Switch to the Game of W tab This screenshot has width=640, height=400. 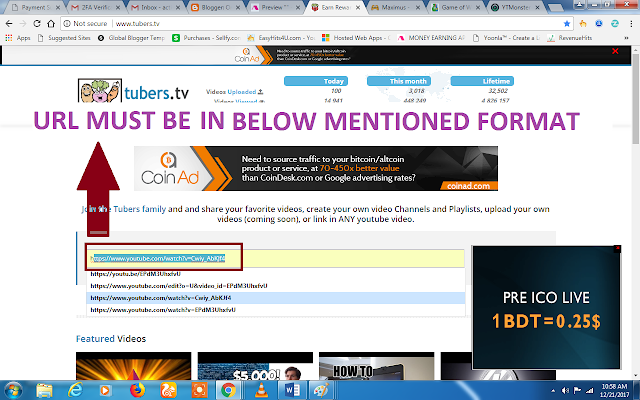456,7
